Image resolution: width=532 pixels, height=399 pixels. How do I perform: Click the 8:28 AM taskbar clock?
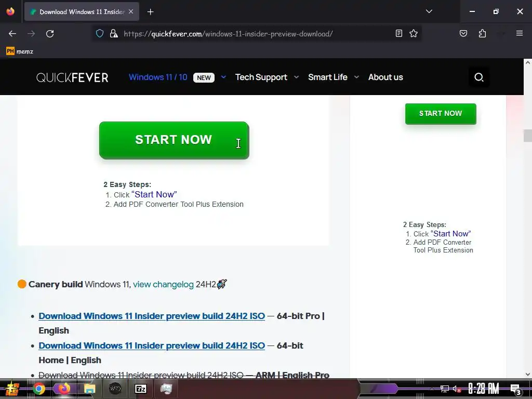(x=484, y=389)
